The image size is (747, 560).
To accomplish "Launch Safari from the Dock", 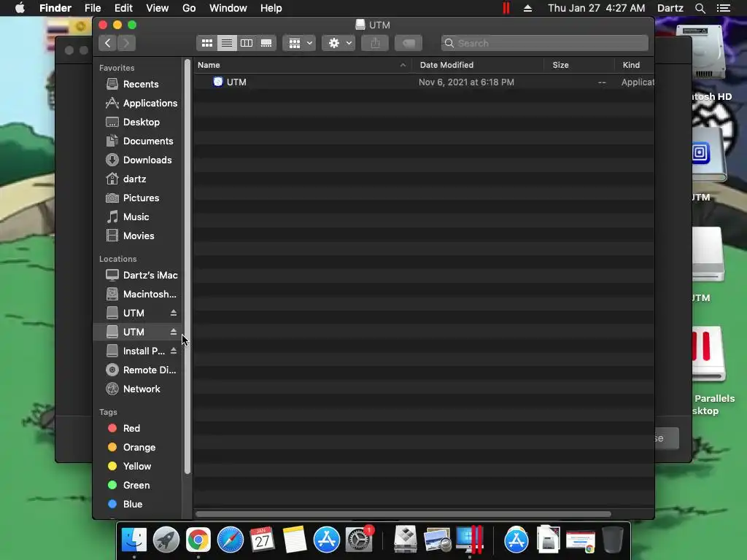I will (x=230, y=540).
